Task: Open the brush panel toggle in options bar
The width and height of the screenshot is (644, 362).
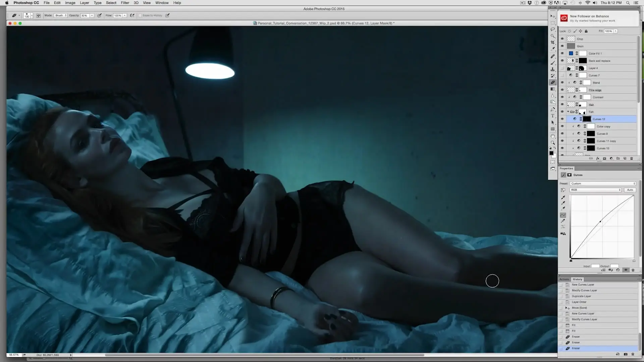Action: tap(39, 15)
